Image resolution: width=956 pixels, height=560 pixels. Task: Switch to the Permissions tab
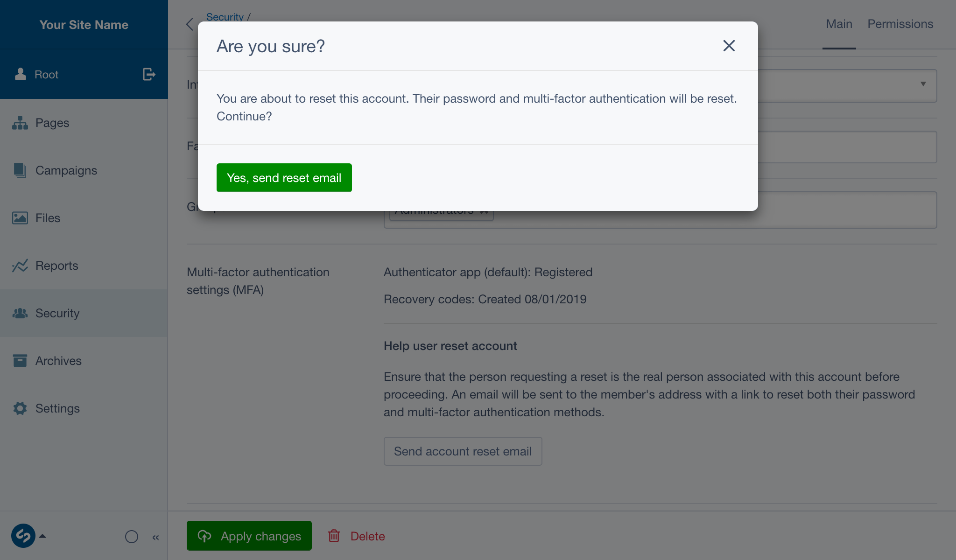pyautogui.click(x=900, y=23)
